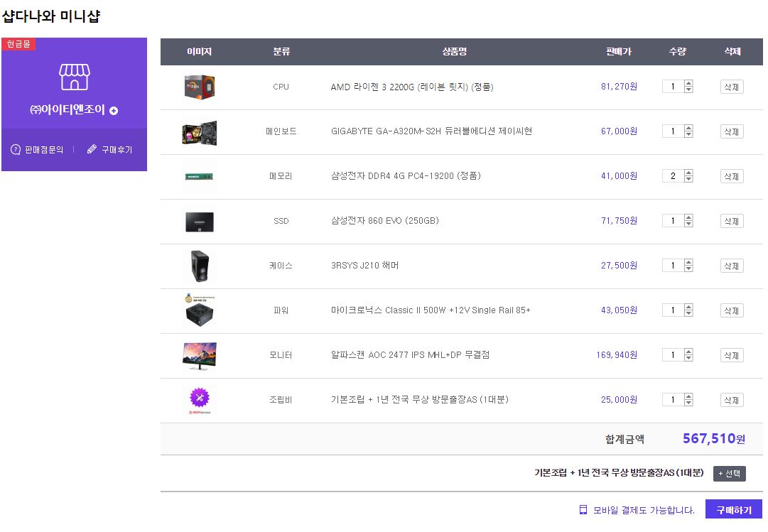Click the store icon above ㈜아이티엔조이
The width and height of the screenshot is (768, 532).
pos(75,77)
